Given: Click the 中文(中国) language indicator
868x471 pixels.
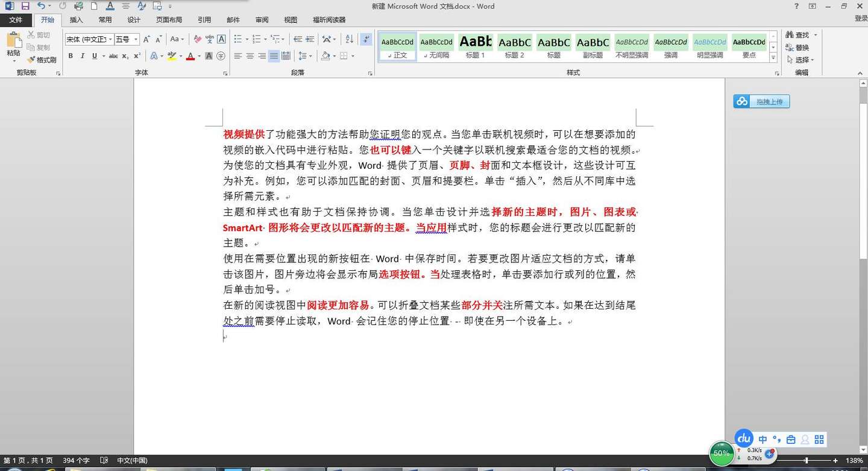Looking at the screenshot, I should point(132,461).
